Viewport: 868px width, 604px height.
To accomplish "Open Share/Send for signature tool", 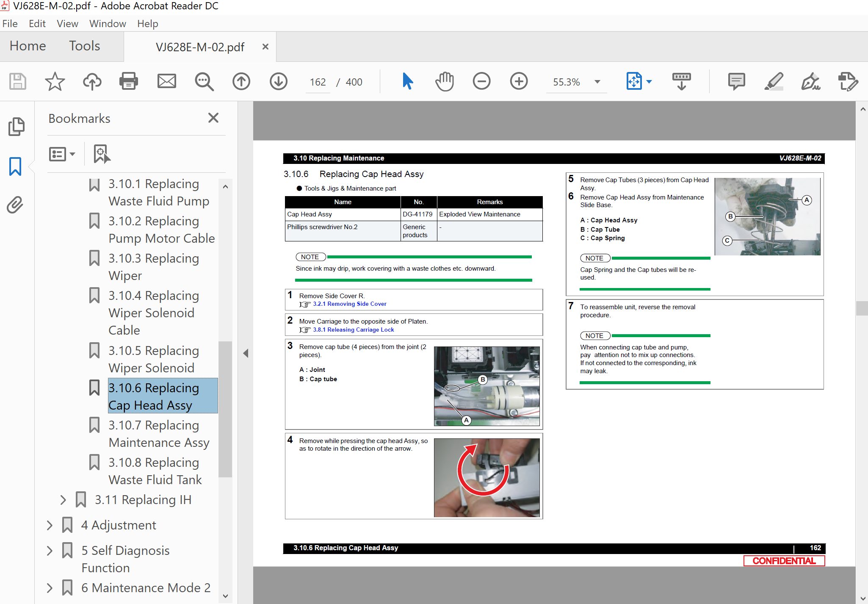I will click(848, 81).
